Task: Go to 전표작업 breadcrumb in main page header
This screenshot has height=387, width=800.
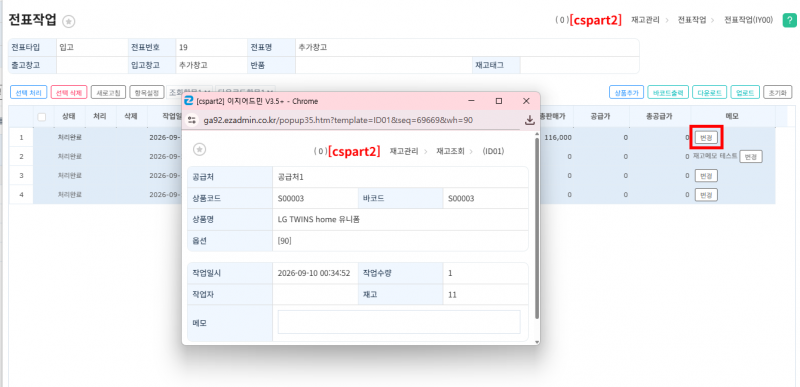Action: point(691,20)
